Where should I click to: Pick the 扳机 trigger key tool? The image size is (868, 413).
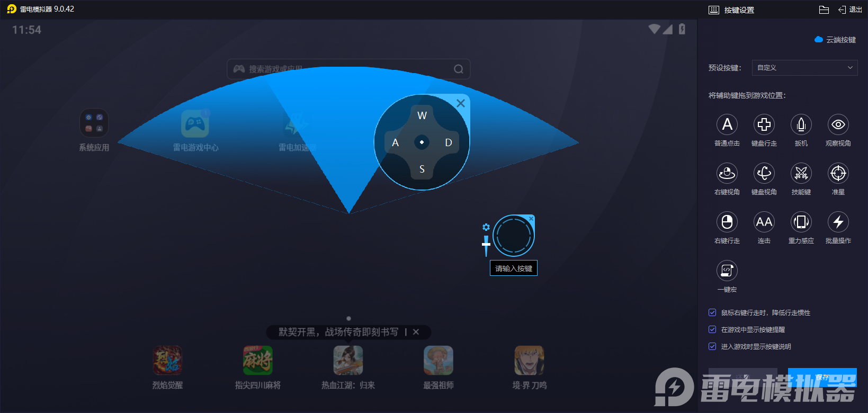(x=801, y=124)
